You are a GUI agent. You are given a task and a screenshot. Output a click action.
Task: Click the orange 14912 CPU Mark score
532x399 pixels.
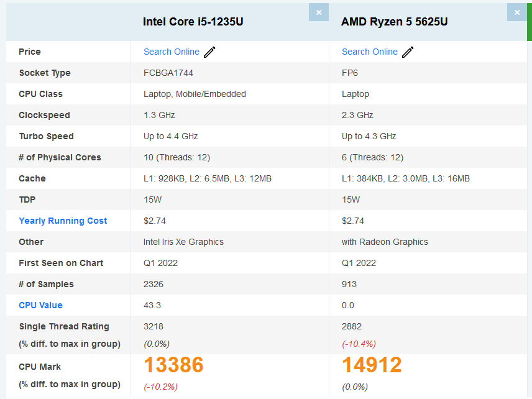(x=372, y=365)
